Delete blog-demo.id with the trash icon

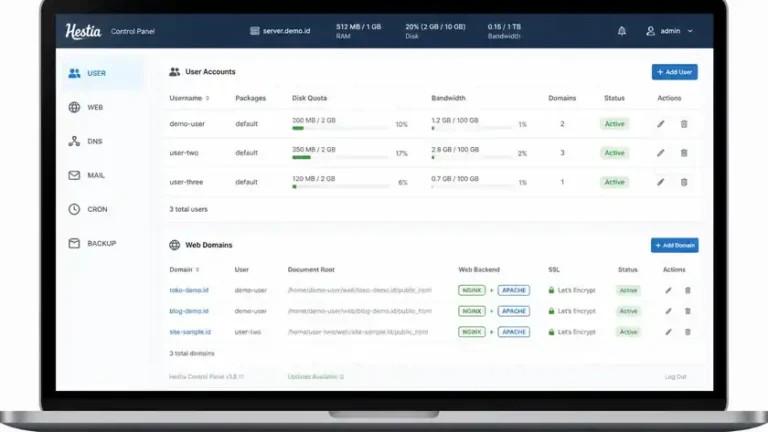688,311
